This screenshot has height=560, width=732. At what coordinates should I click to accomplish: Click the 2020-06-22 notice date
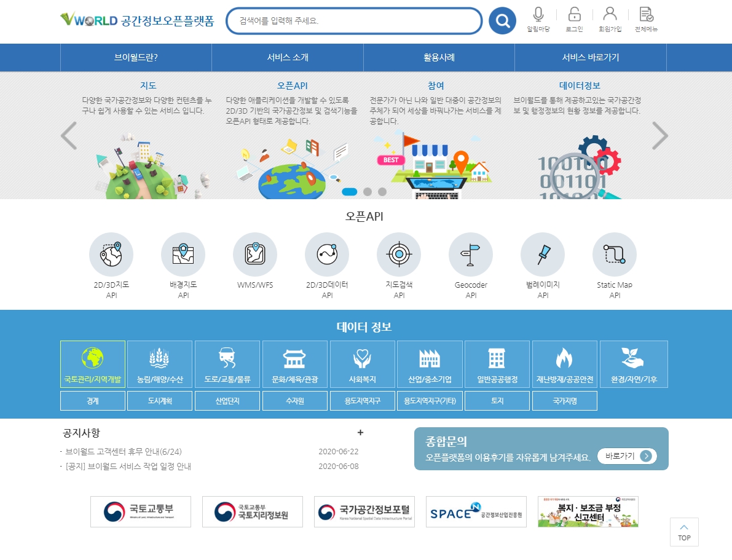[x=339, y=452]
